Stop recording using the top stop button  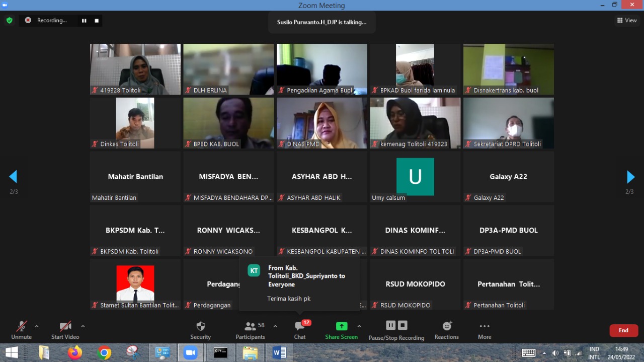(97, 21)
